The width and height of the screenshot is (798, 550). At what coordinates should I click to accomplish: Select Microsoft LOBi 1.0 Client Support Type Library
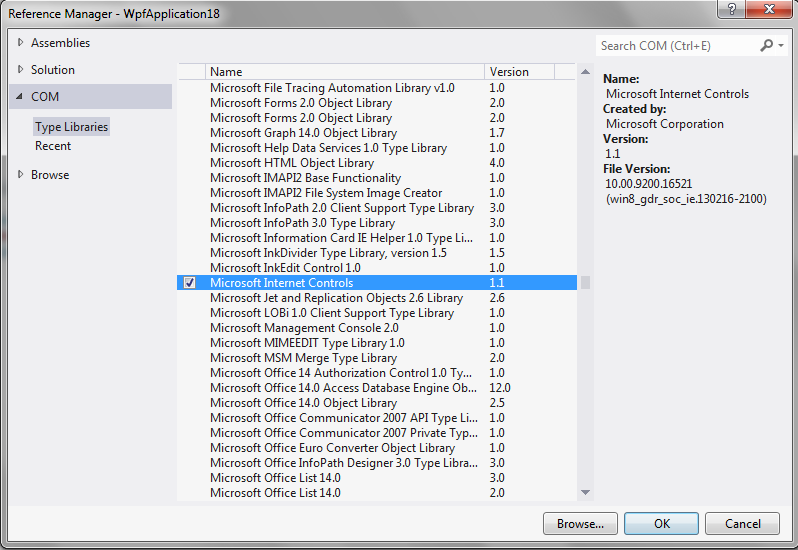377,313
